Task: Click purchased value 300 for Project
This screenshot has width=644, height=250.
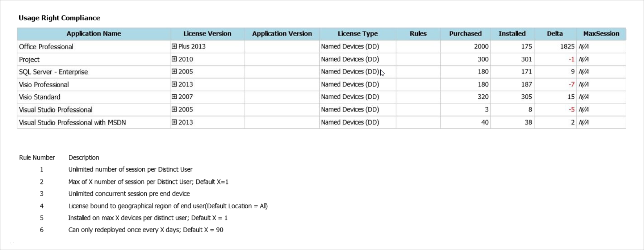Action: (x=483, y=59)
